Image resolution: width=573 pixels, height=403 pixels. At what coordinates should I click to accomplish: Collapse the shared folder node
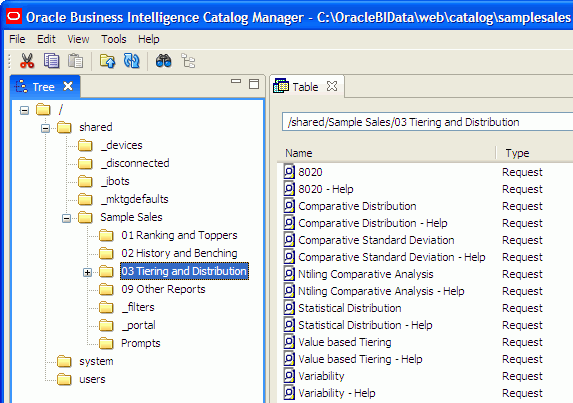(x=45, y=128)
